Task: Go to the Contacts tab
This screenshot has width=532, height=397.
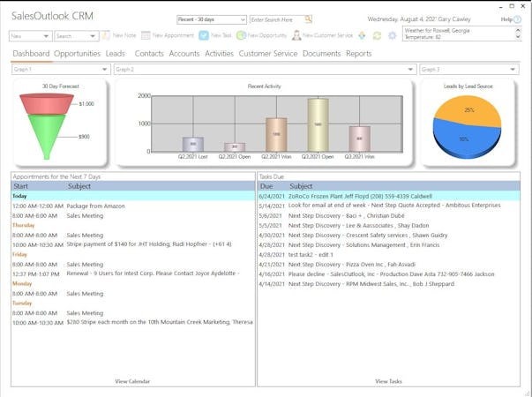Action: (149, 54)
